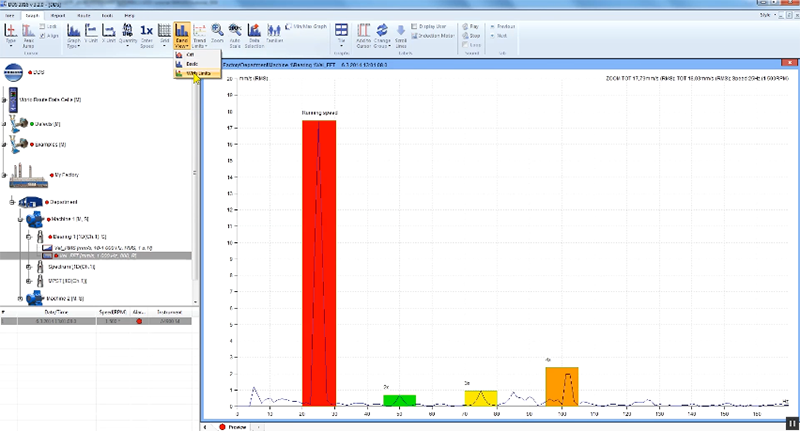This screenshot has height=431, width=800.
Task: Click the Auto Scale icon
Action: click(x=235, y=35)
